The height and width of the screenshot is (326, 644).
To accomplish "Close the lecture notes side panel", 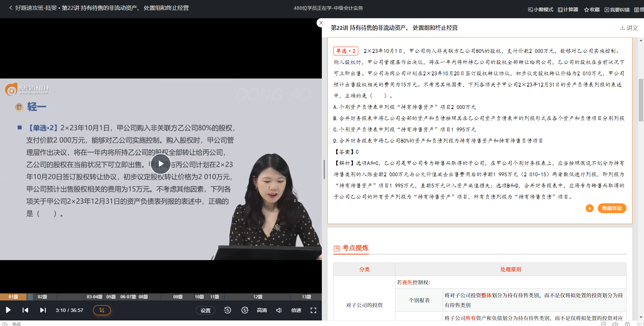I will 321,23.
